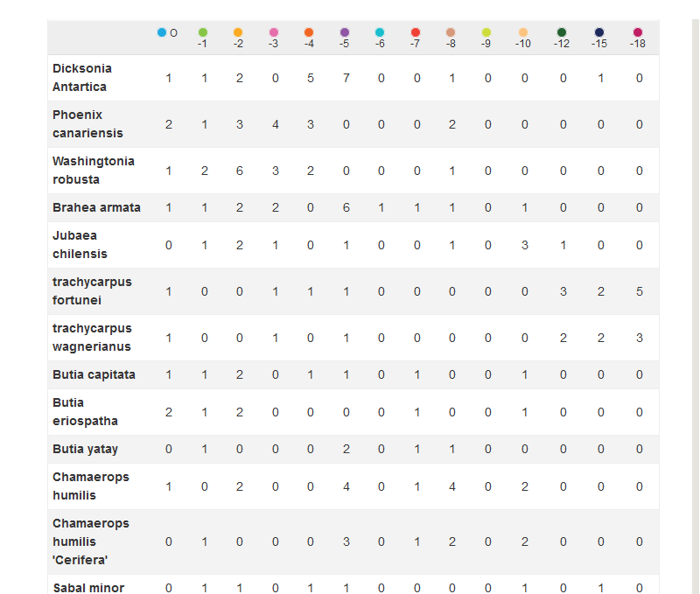700x594 pixels.
Task: Select the crimson dot above -18
Action: [x=638, y=32]
